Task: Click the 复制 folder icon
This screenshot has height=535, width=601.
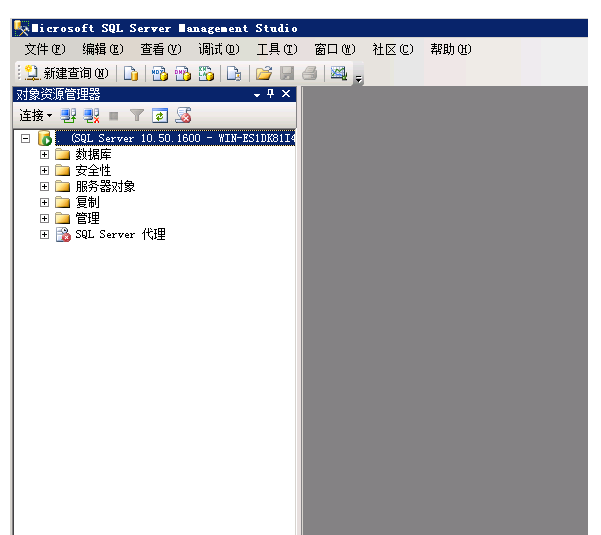Action: point(62,202)
